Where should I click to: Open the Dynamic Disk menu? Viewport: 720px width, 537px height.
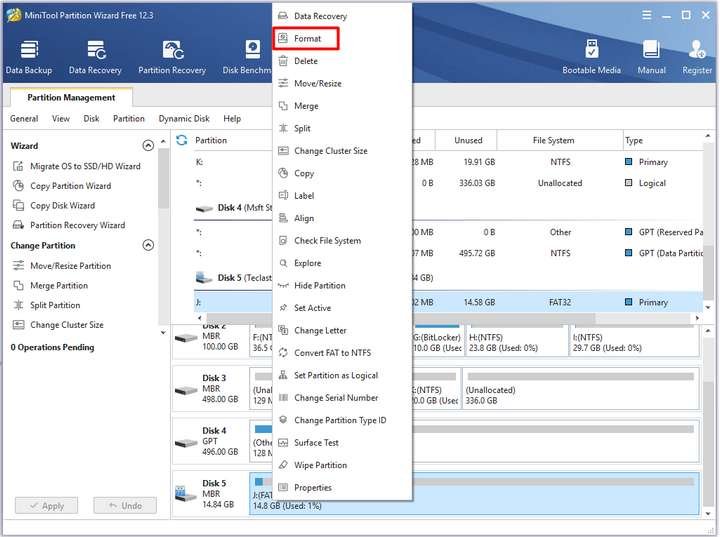pos(184,119)
